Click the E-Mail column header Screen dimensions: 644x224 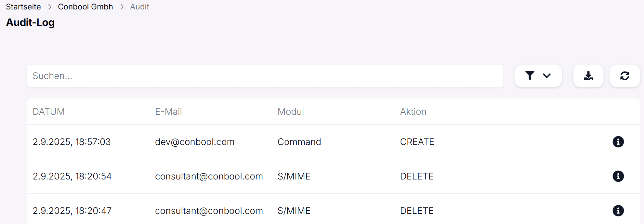[168, 112]
